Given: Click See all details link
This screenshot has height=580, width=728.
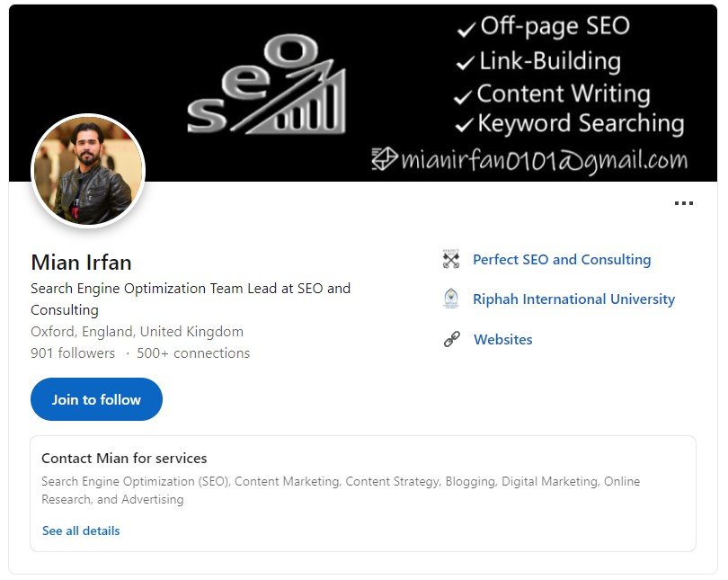Looking at the screenshot, I should click(x=81, y=531).
